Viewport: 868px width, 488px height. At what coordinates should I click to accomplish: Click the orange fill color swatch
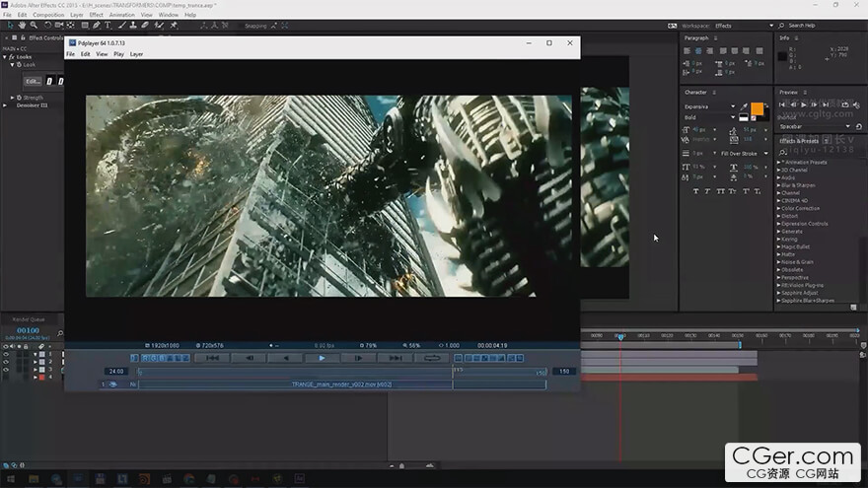click(x=757, y=108)
